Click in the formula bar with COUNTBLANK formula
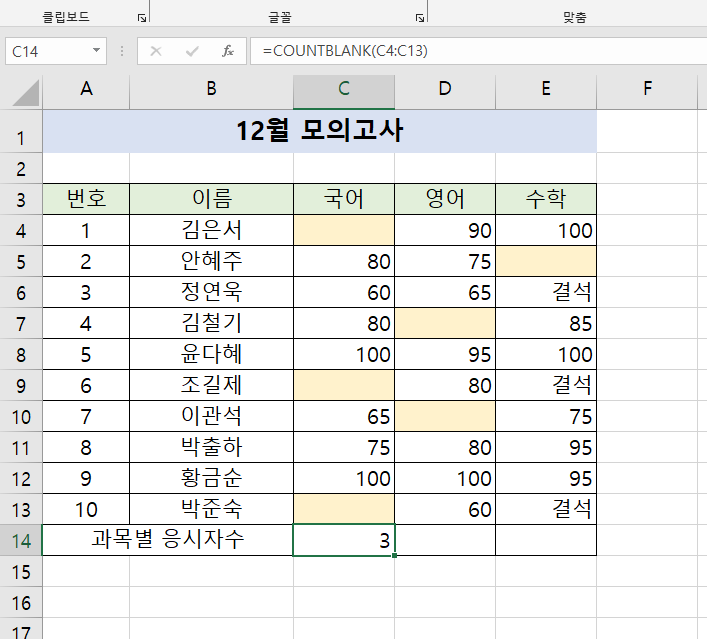Screen dimensions: 707x639 click(478, 51)
